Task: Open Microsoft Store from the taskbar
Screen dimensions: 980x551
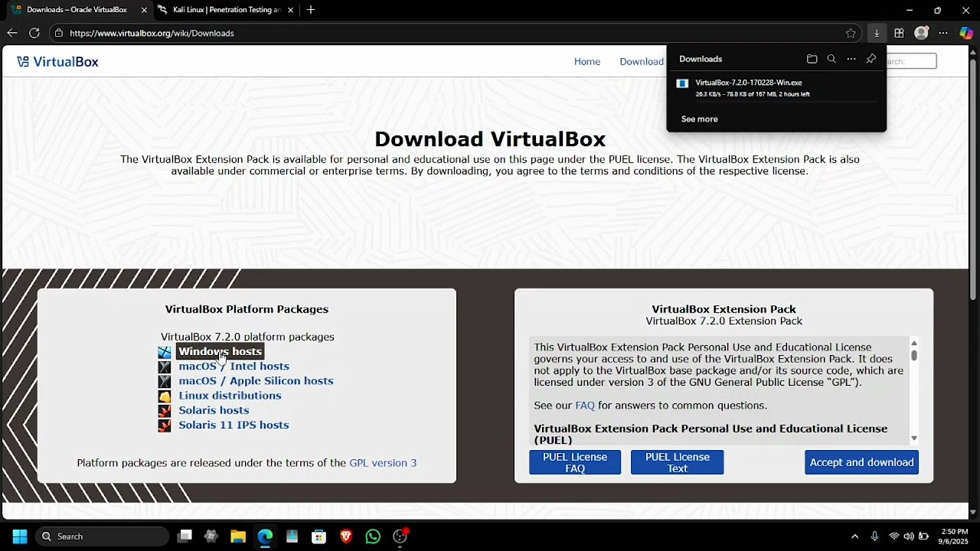Action: 318,536
